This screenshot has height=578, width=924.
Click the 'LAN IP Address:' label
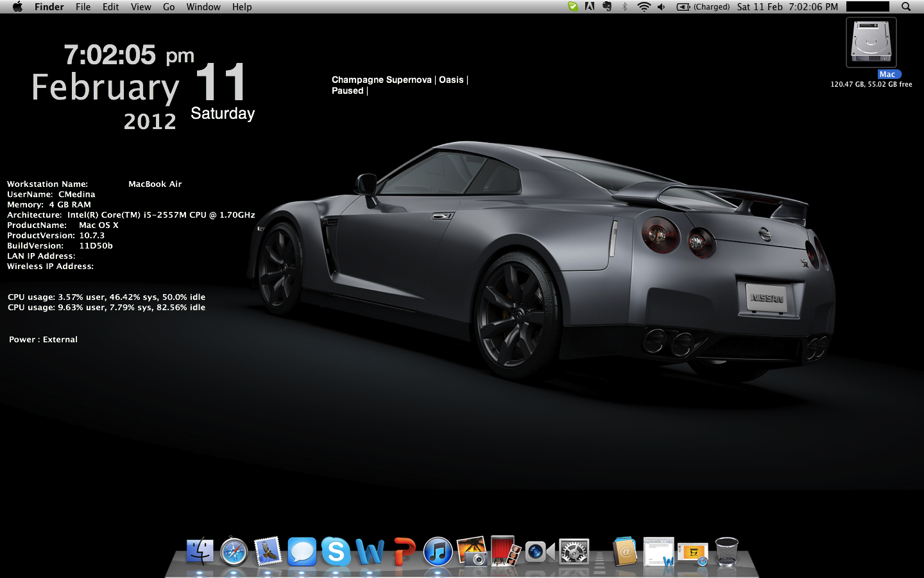tap(41, 256)
